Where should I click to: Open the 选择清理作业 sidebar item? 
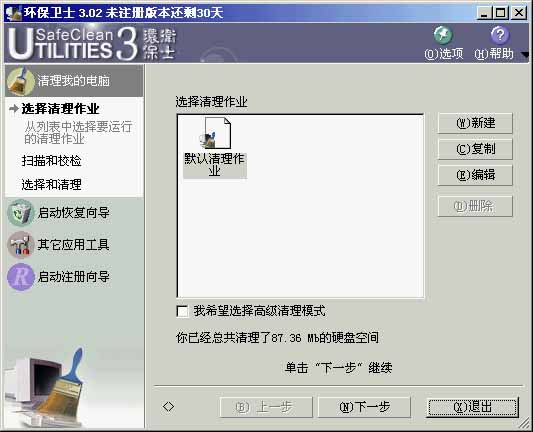tap(61, 109)
